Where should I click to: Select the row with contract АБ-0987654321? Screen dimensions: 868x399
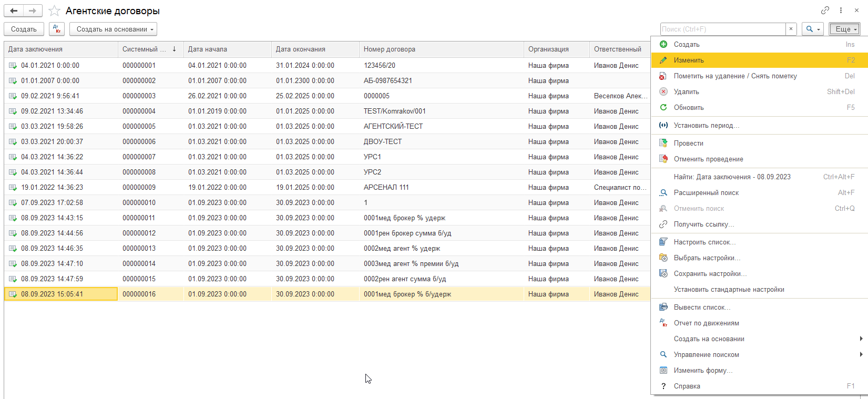pyautogui.click(x=327, y=80)
